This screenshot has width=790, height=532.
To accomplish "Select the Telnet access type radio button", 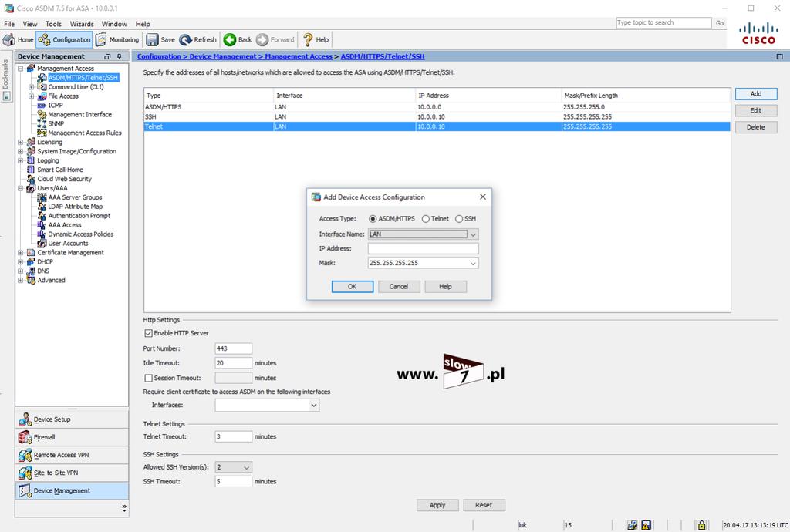I will (426, 219).
